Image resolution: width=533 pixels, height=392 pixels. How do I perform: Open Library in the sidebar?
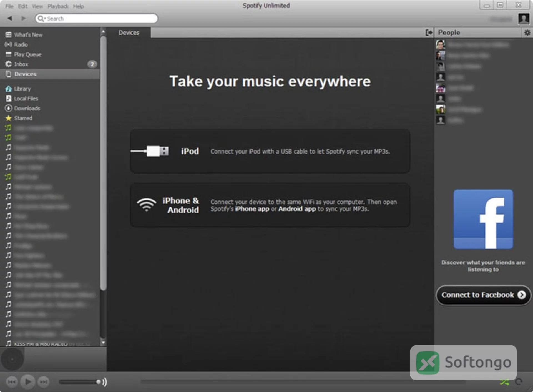(x=50, y=89)
